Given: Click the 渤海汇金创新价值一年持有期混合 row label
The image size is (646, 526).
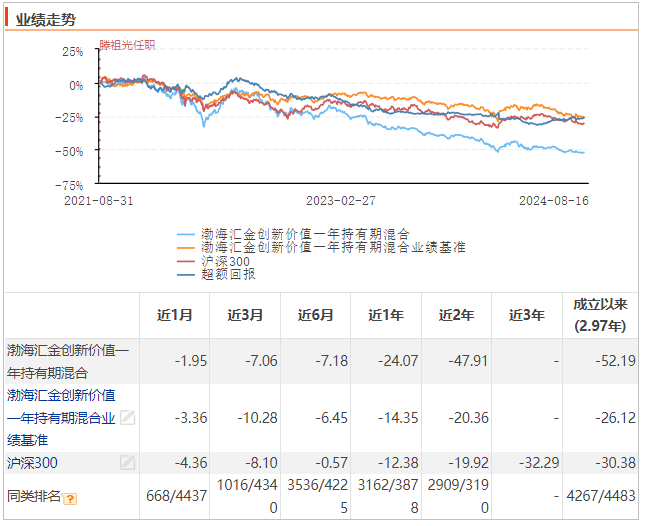Looking at the screenshot, I should 68,362.
